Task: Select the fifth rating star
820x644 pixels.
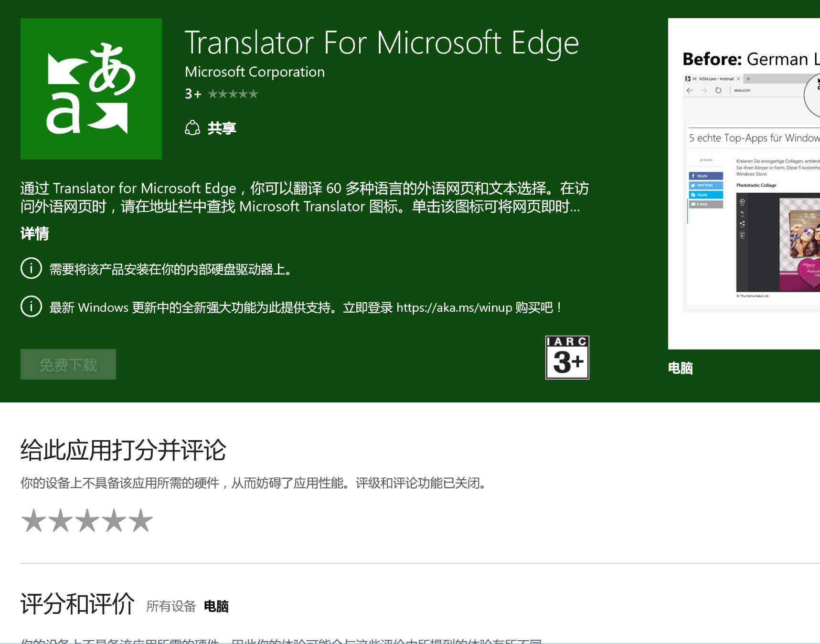Action: click(x=141, y=520)
